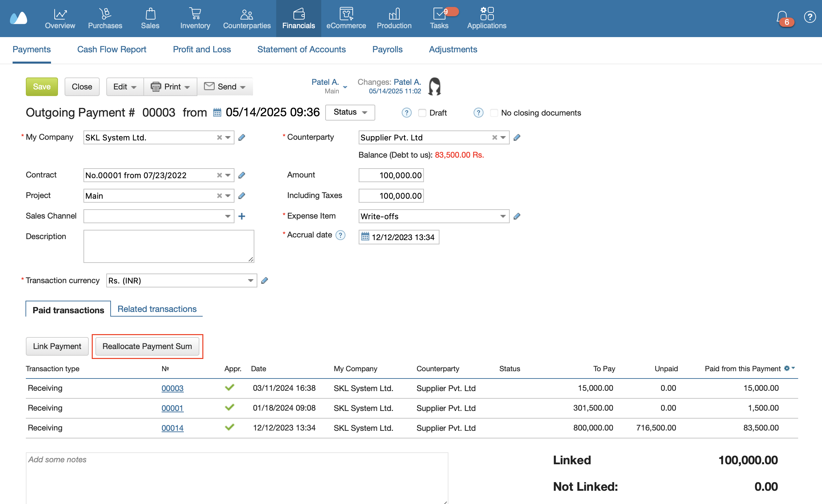Select the Paid transactions tab
This screenshot has height=504, width=822.
(68, 310)
